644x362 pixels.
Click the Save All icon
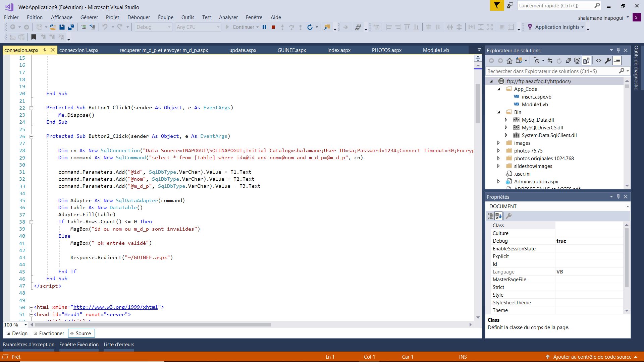tap(71, 27)
